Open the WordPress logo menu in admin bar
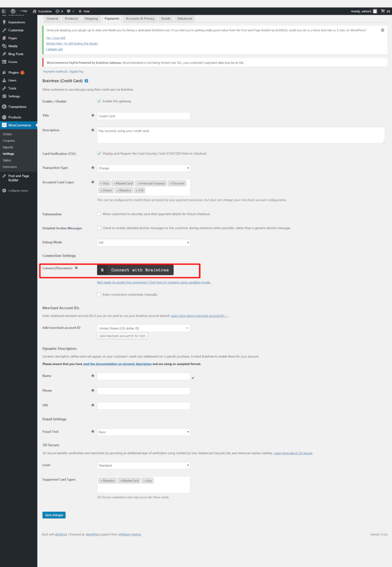Screen dimensions: 392x567 [x=13, y=11]
